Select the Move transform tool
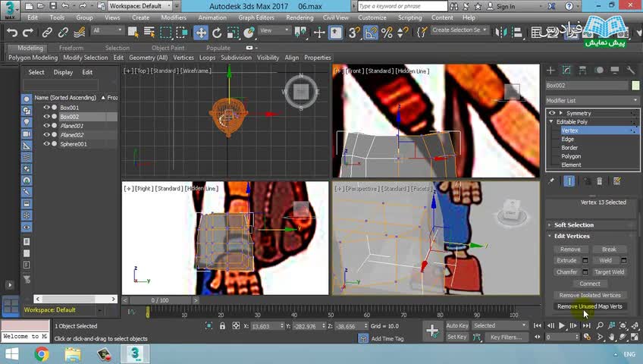 [x=201, y=33]
